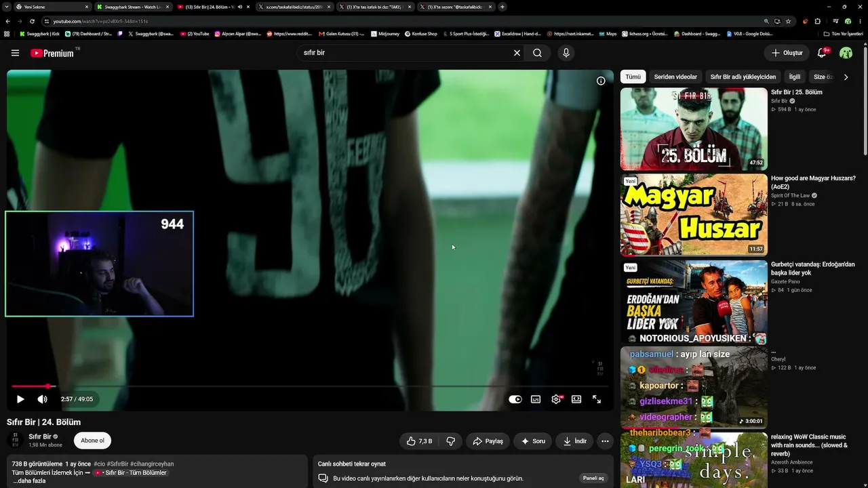
Task: Start voice search with the microphone
Action: 566,53
